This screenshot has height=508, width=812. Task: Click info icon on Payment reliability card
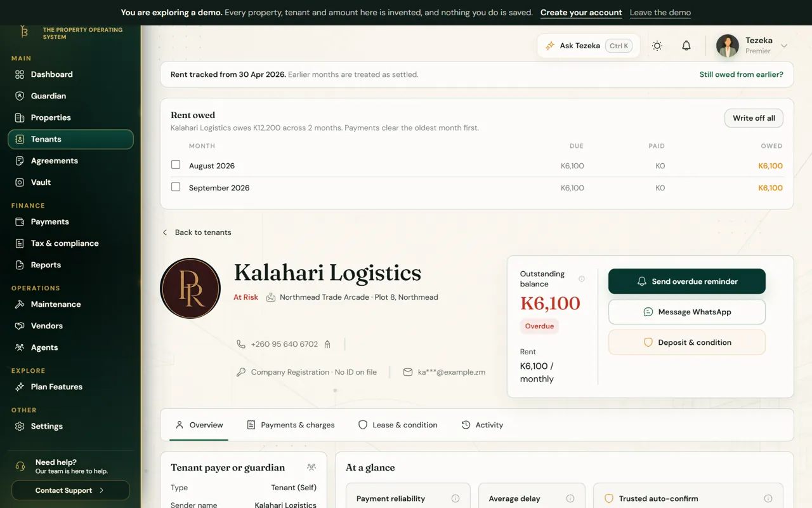[x=455, y=498]
